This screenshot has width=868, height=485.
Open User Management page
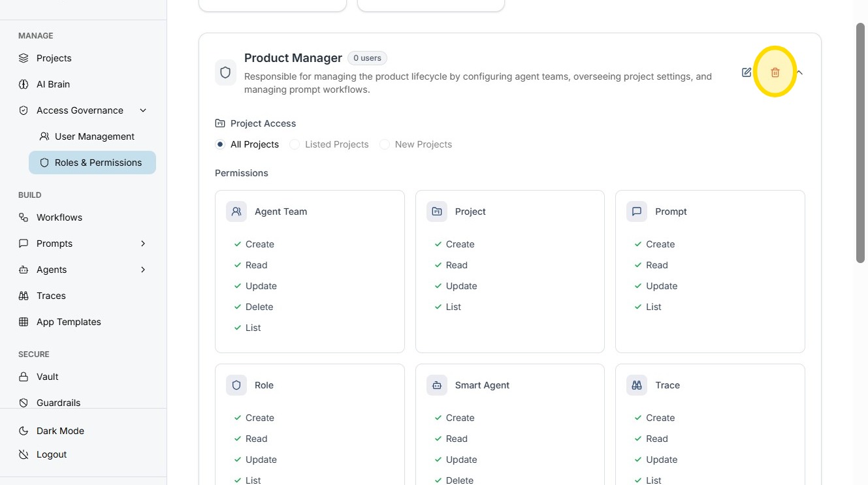[94, 136]
